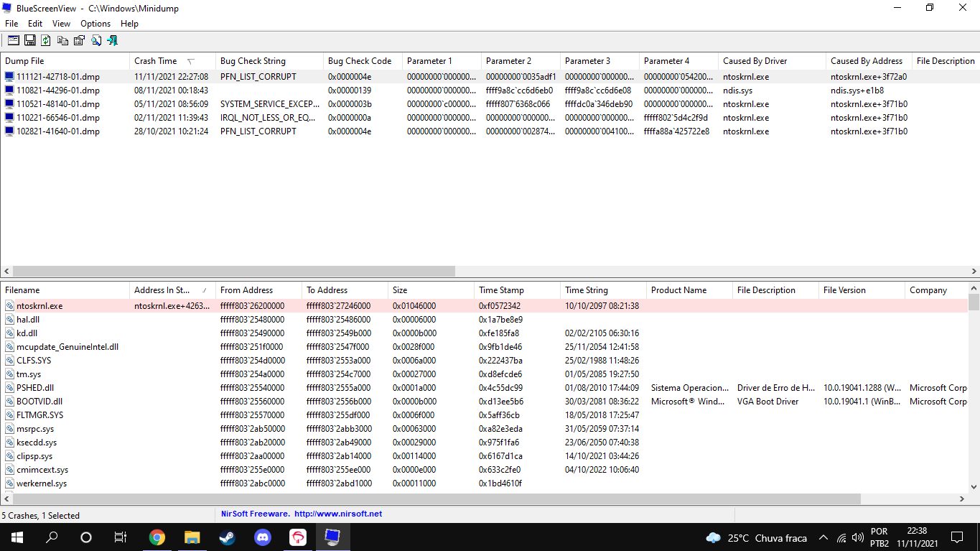This screenshot has width=980, height=551.
Task: Click the Refresh toolbar icon
Action: (46, 40)
